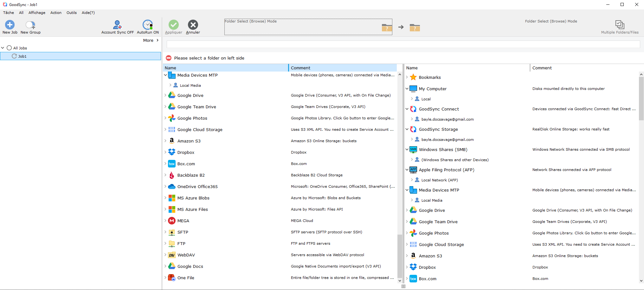Toggle AutoRun ON
This screenshot has height=290, width=644.
point(147,27)
